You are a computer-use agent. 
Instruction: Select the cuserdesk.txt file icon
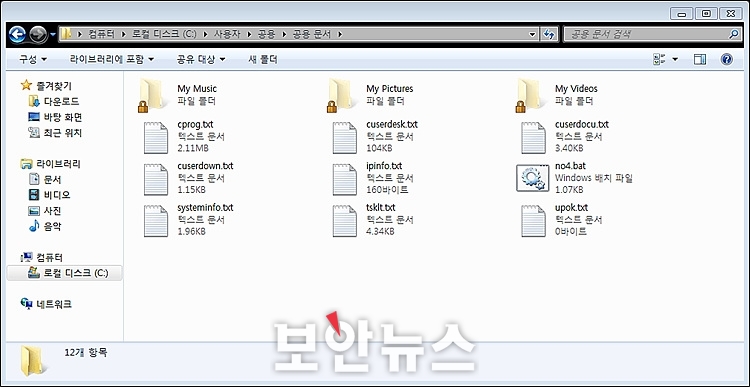pos(344,137)
